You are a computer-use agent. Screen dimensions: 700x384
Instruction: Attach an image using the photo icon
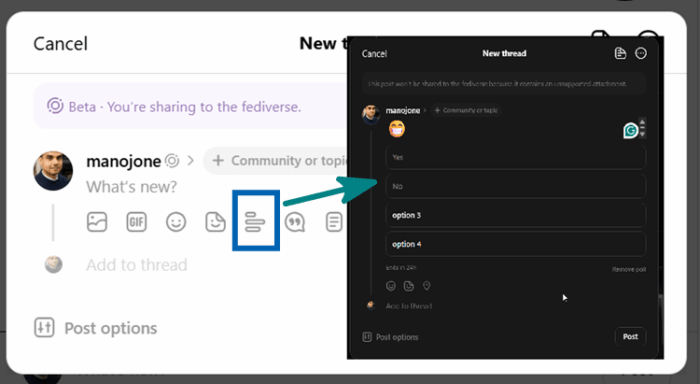point(97,222)
